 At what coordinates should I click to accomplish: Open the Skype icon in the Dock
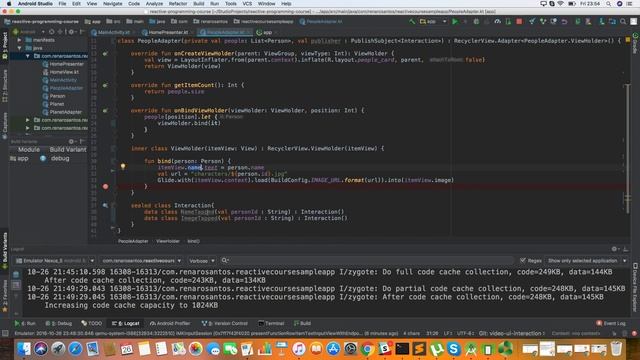tap(453, 349)
